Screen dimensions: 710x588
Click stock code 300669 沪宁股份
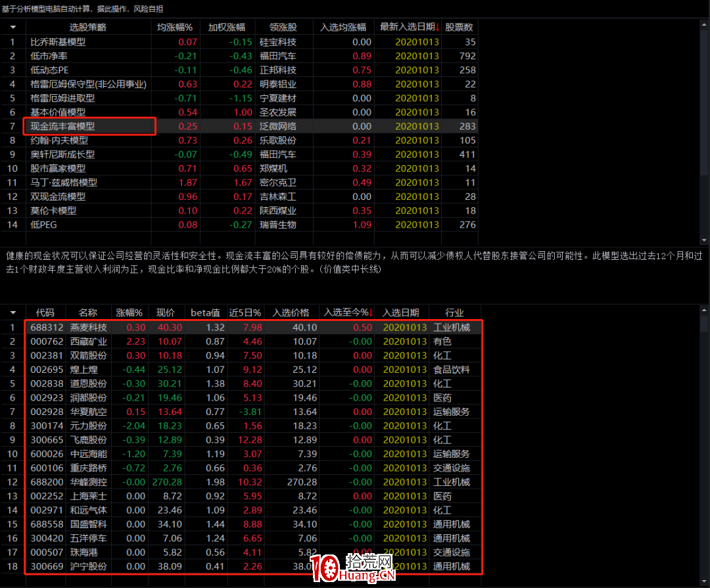47,566
